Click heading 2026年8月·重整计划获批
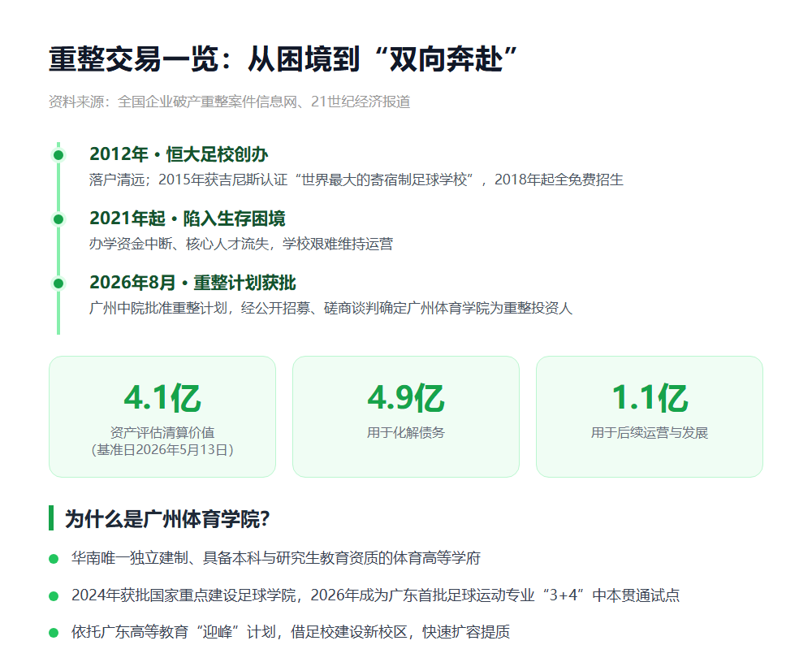Viewport: 812px width, 645px height. (192, 283)
